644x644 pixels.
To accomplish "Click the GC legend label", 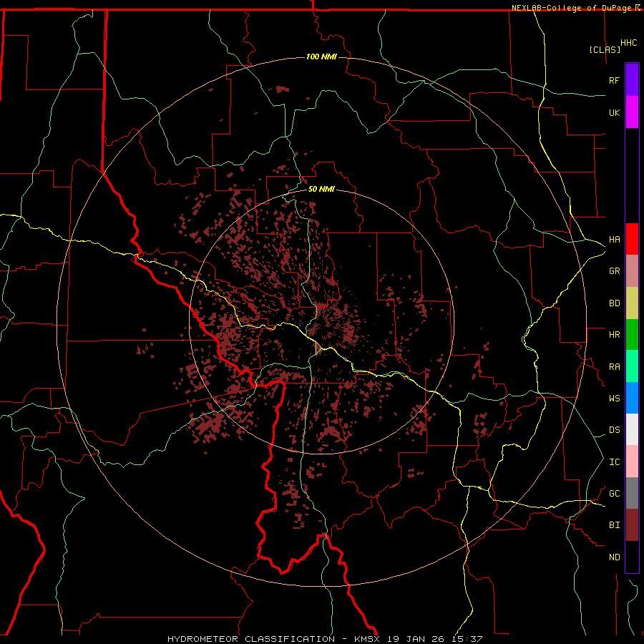I will (x=615, y=494).
